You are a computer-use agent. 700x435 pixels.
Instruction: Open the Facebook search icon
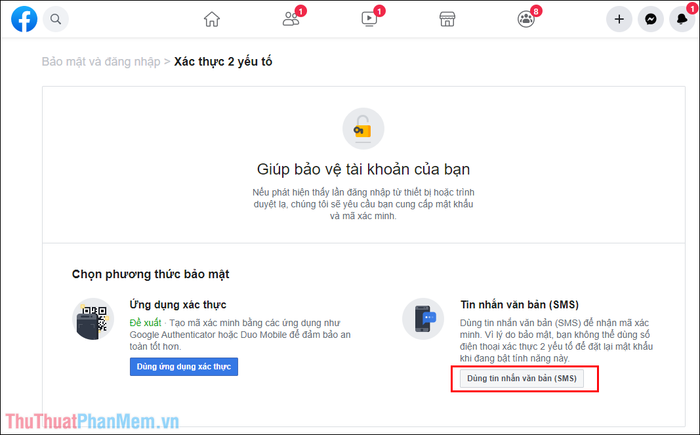(56, 19)
